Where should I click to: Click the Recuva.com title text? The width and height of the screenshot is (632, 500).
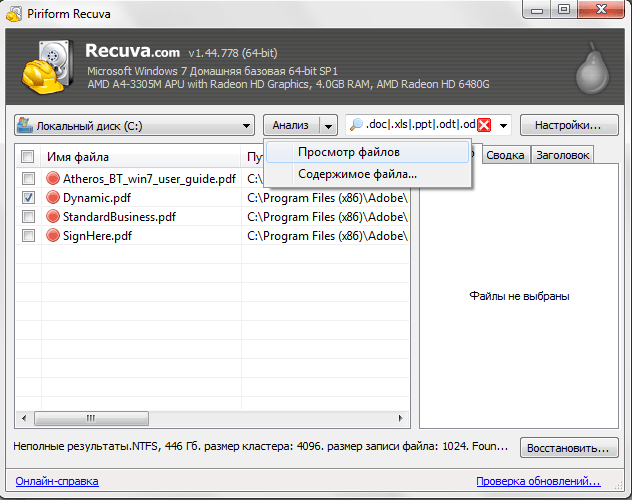(x=133, y=51)
